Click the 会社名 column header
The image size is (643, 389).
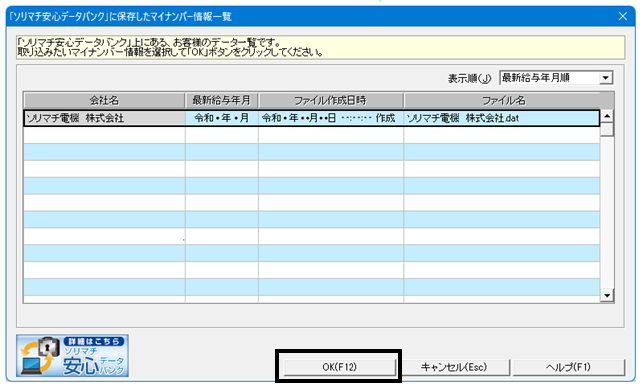point(104,100)
